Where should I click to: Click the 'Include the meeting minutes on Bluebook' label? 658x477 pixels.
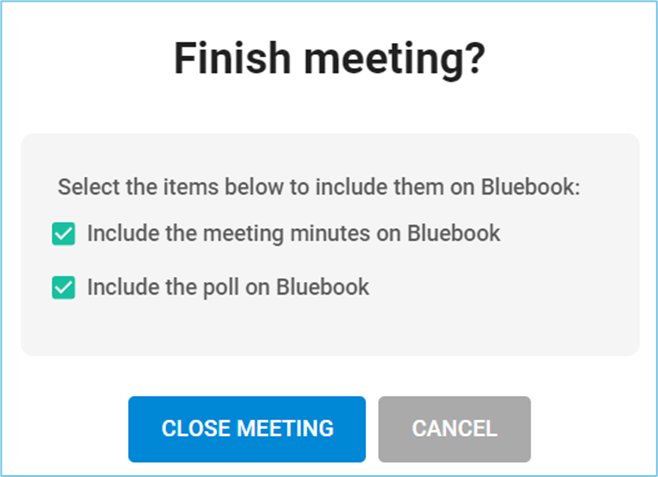293,234
